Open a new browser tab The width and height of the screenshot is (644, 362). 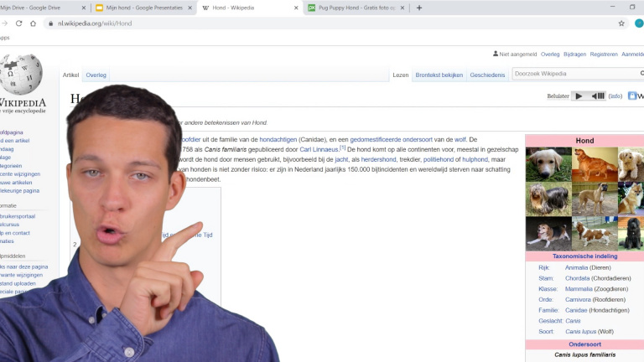(x=419, y=8)
